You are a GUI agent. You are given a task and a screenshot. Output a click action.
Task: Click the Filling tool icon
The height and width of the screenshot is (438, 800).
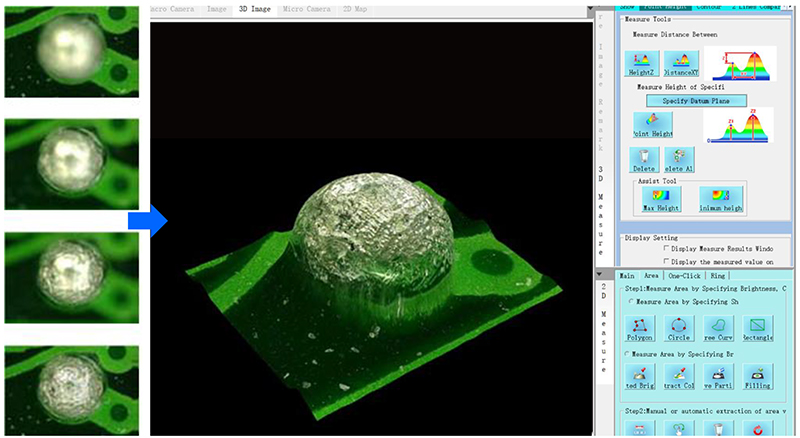pos(758,377)
